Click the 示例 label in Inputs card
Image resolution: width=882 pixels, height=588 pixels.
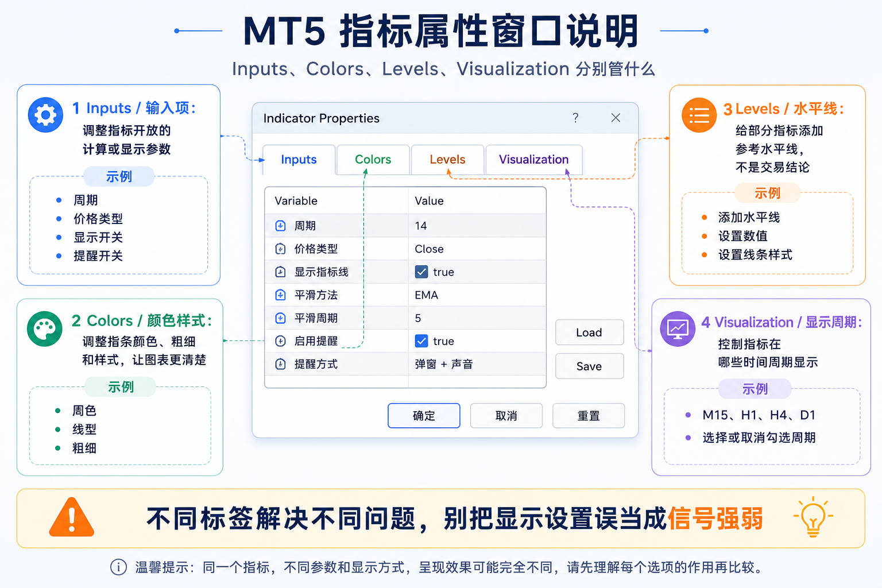pyautogui.click(x=119, y=176)
